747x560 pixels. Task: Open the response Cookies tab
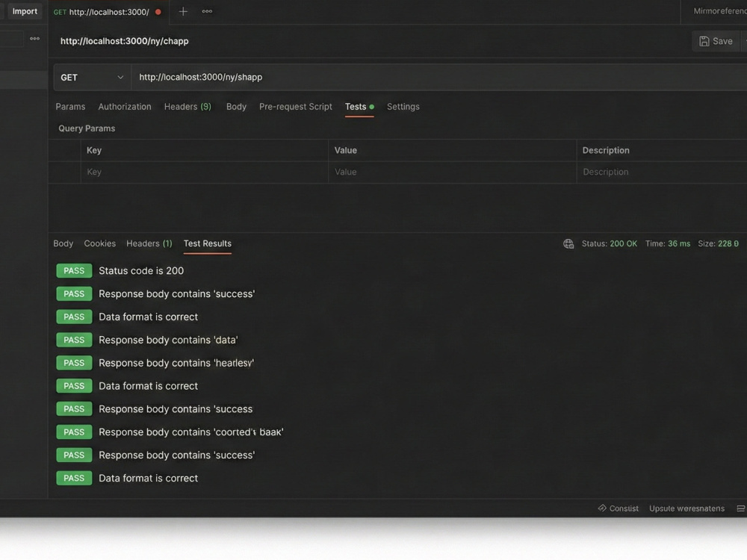99,243
